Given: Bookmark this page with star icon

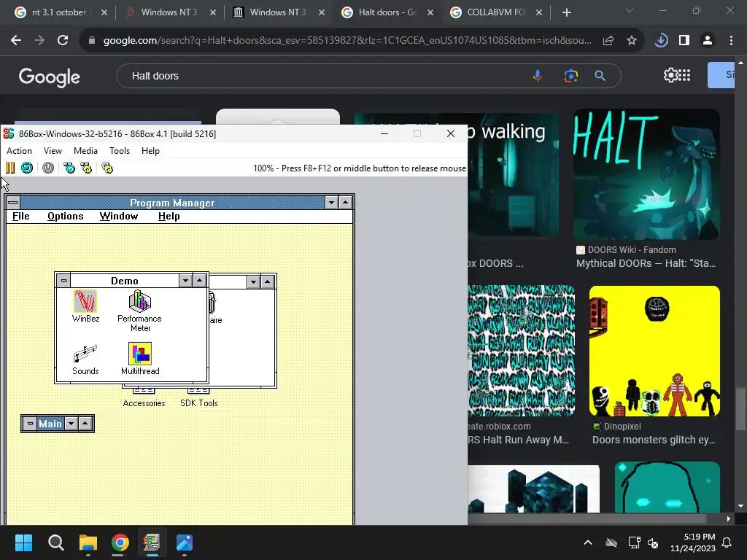Looking at the screenshot, I should point(632,41).
